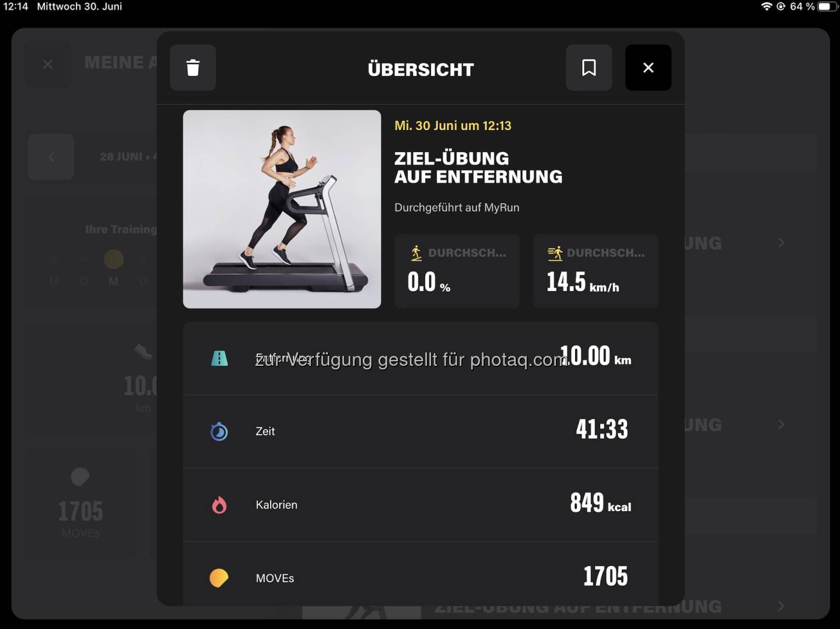Open the treadmill runner thumbnail
This screenshot has width=840, height=629.
pyautogui.click(x=282, y=209)
